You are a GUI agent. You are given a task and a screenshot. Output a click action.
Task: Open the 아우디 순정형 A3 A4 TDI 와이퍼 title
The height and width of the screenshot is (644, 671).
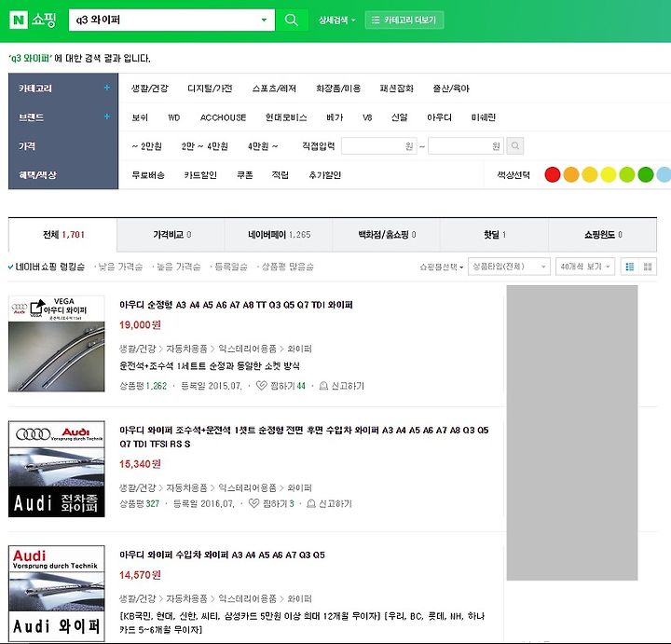[x=236, y=305]
